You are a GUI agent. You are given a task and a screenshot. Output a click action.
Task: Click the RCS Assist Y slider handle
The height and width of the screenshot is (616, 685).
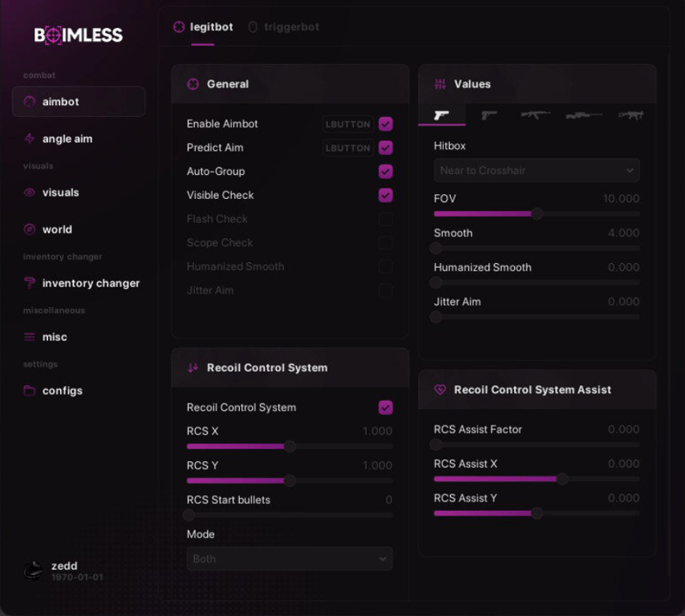point(537,513)
